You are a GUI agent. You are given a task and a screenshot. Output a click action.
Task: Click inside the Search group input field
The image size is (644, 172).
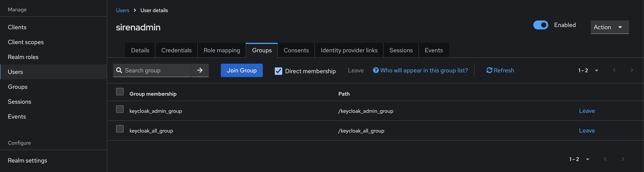tap(153, 70)
